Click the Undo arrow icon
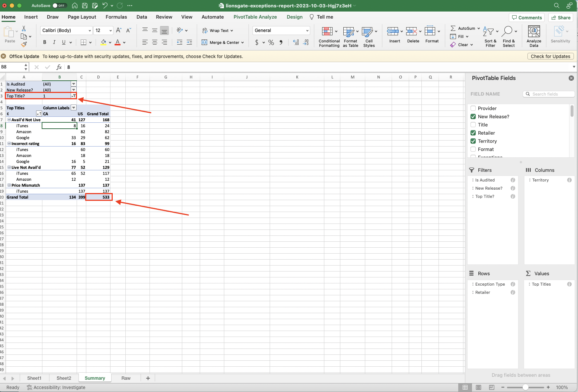Viewport: 578px width, 392px height. [105, 6]
